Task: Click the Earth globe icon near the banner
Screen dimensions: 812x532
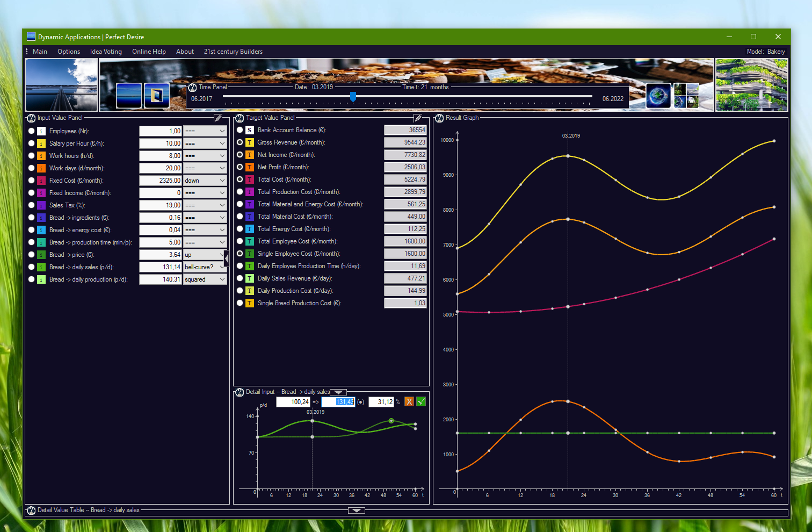Action: 658,95
